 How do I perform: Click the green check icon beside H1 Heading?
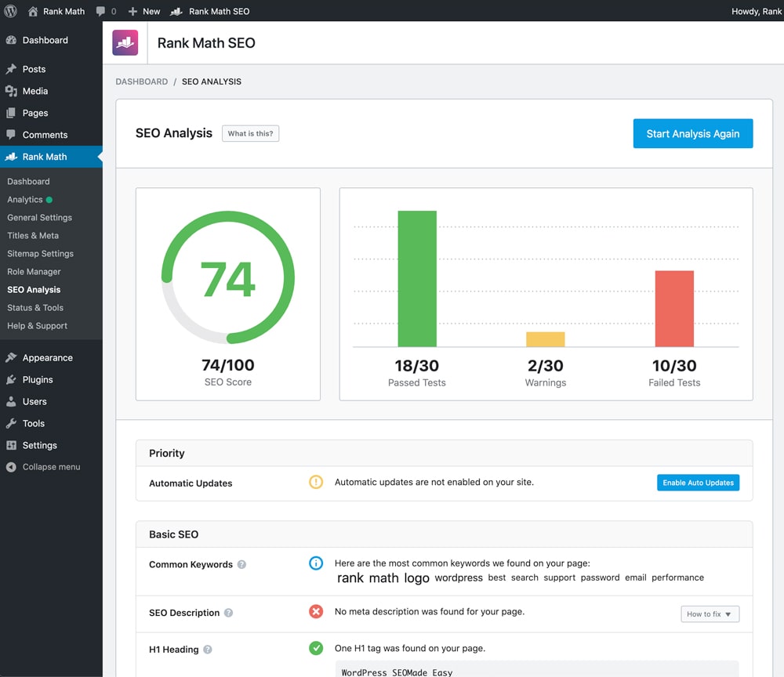pyautogui.click(x=316, y=648)
